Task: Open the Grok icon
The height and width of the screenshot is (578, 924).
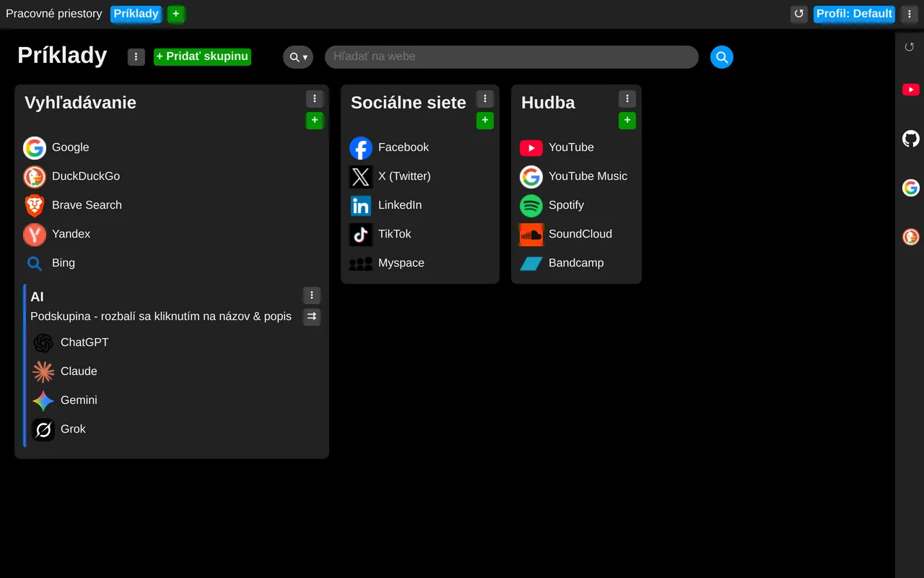Action: [43, 429]
